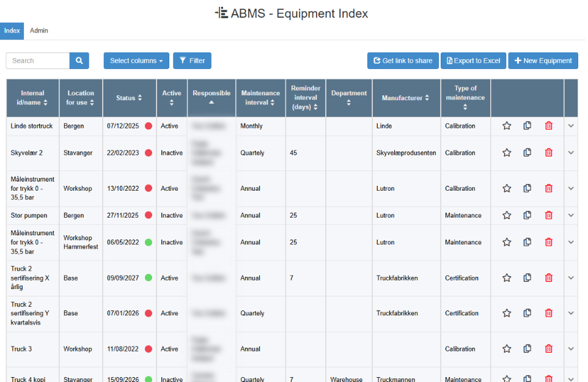The width and height of the screenshot is (588, 382).
Task: Sort by Department column header
Action: [x=349, y=98]
